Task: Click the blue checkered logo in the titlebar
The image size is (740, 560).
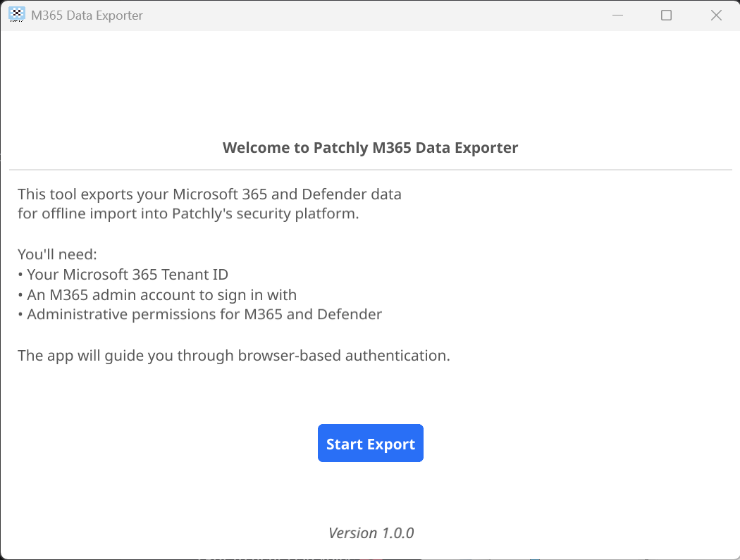Action: pyautogui.click(x=16, y=14)
